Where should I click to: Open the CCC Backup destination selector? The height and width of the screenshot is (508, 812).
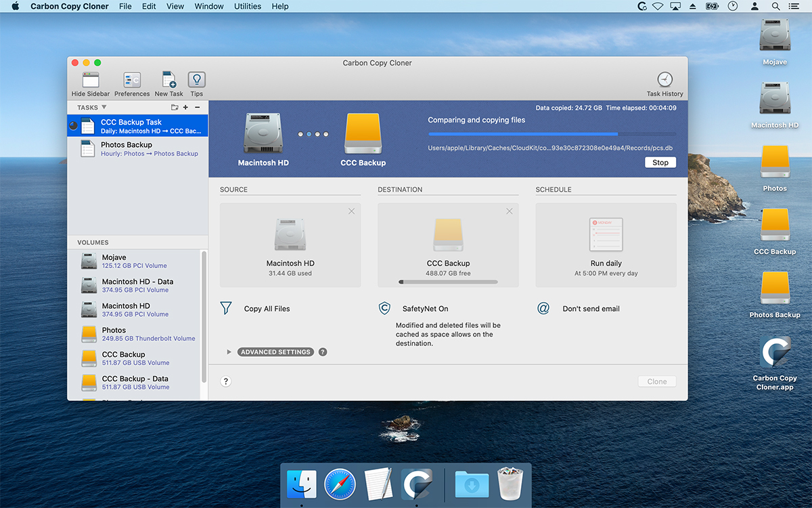pos(448,245)
